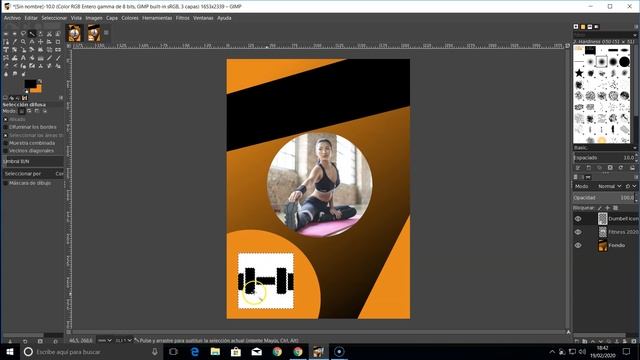The width and height of the screenshot is (640, 360).
Task: Select the Clone stamp tool
Action: tap(40, 66)
